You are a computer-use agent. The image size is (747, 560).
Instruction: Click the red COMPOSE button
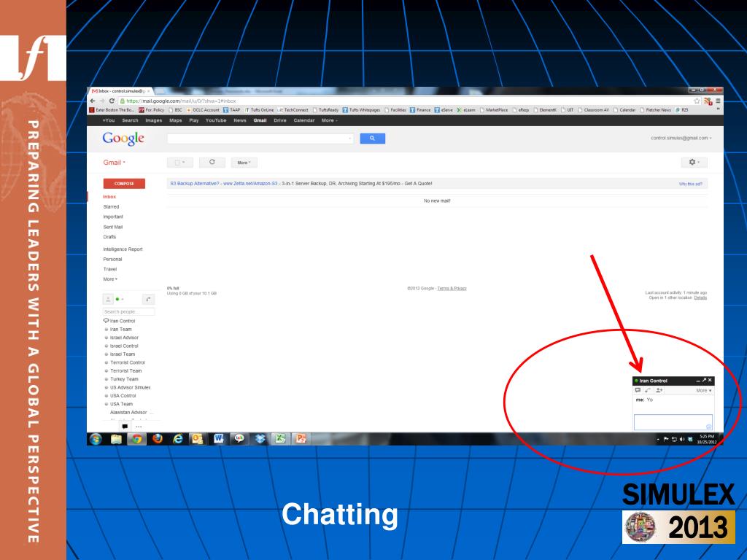click(124, 183)
